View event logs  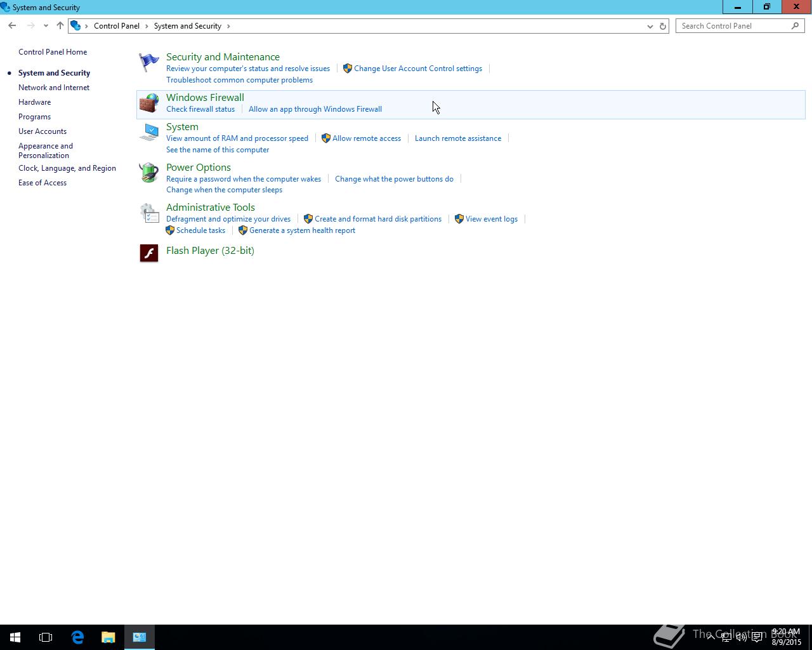pyautogui.click(x=492, y=219)
